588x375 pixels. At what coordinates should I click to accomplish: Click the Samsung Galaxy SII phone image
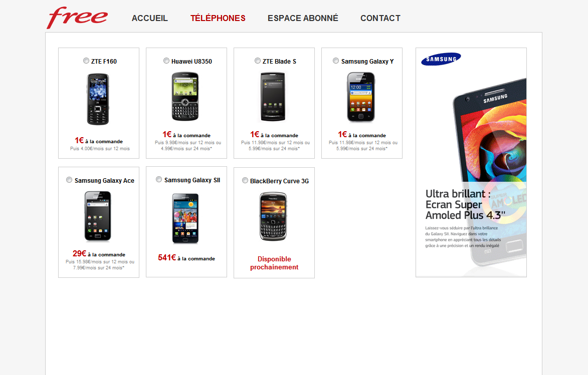tap(185, 218)
